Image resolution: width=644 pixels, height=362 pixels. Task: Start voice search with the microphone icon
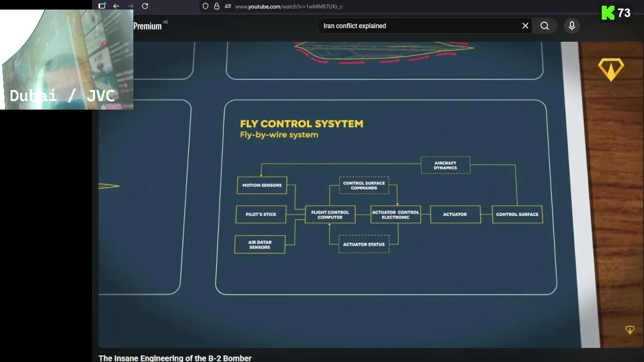(572, 26)
